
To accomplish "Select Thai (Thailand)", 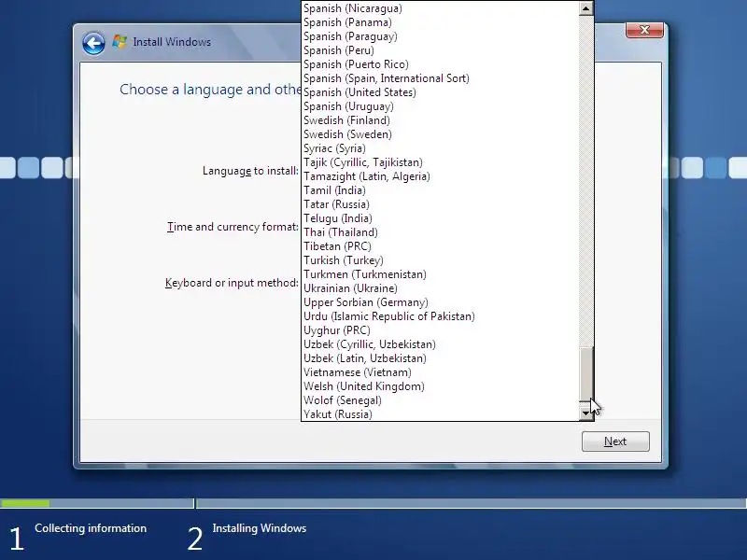I will click(x=441, y=232).
